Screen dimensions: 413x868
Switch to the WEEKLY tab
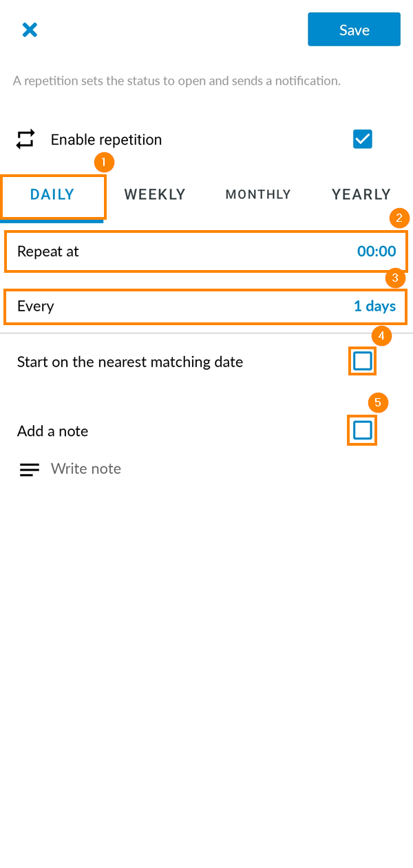tap(154, 194)
